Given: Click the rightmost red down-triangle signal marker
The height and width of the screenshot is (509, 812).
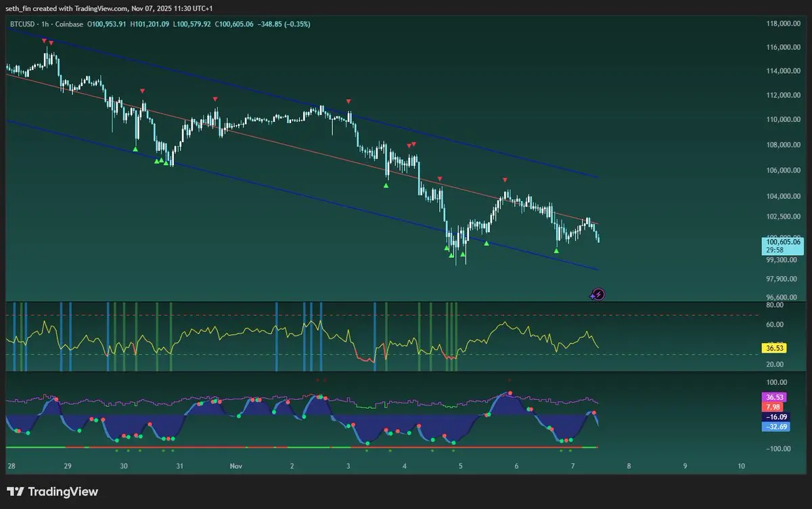Looking at the screenshot, I should point(505,179).
